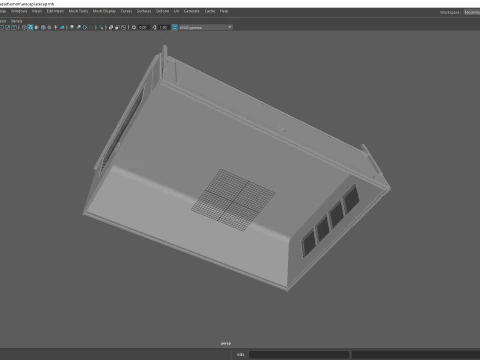Click the Depth of Field icon
The height and width of the screenshot is (360, 480).
coord(91,27)
